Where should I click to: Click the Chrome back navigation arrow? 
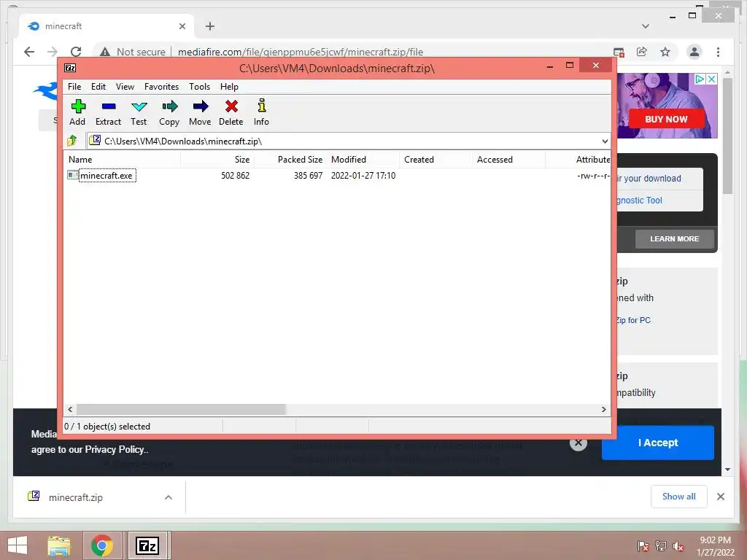[29, 52]
